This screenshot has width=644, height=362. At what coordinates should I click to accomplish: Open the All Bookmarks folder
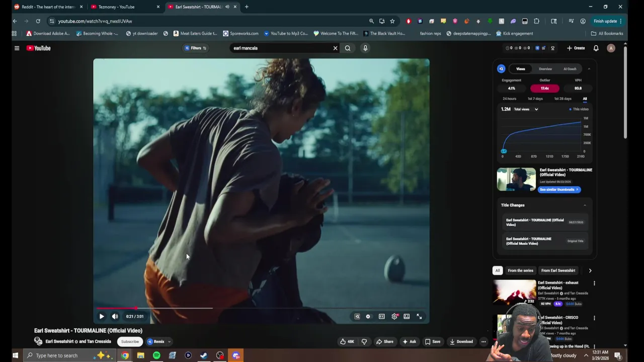(x=607, y=34)
